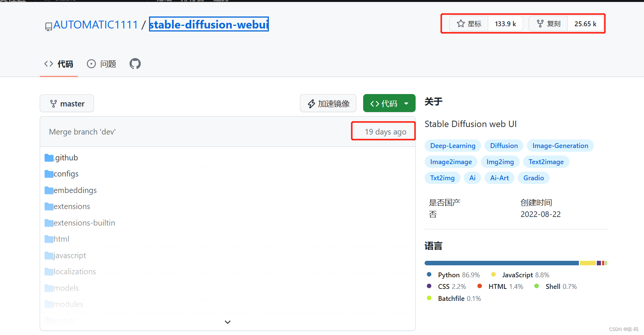Screen dimensions: 644x335
Task: Open the GitHub octocat icon link
Action: [135, 64]
